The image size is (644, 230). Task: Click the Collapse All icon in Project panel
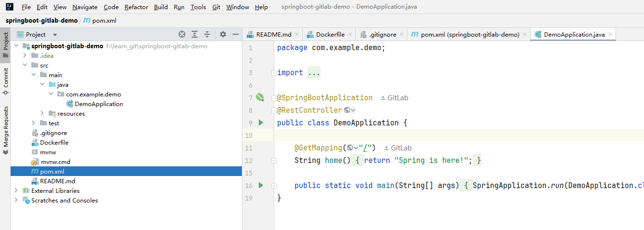[207, 34]
